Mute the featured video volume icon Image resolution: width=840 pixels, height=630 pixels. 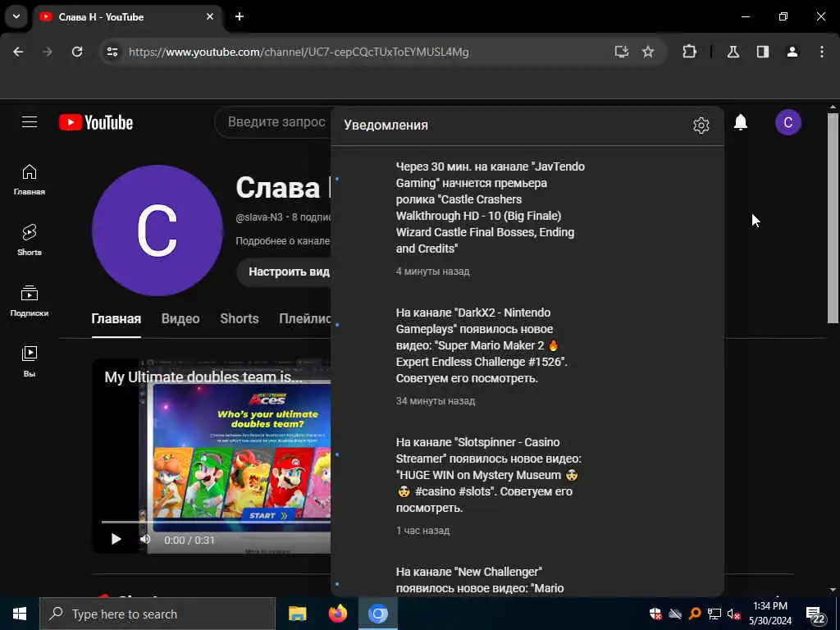(144, 539)
